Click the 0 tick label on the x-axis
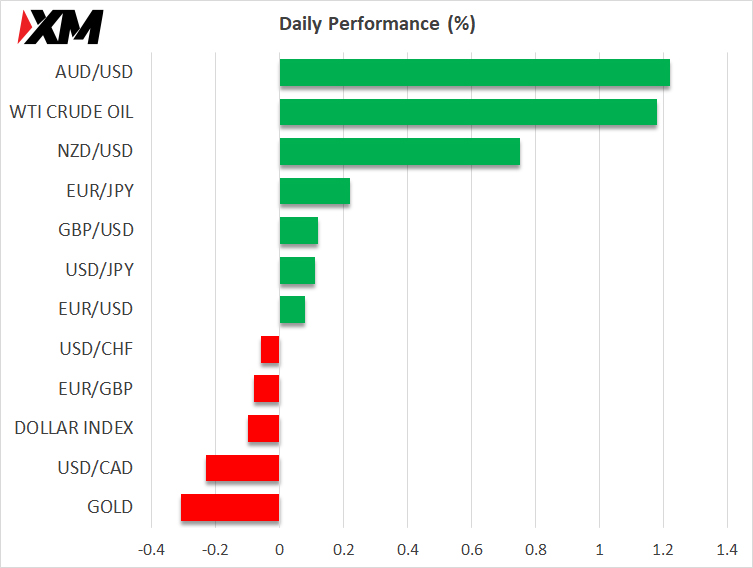Screen dimensions: 753x568 pyautogui.click(x=279, y=549)
